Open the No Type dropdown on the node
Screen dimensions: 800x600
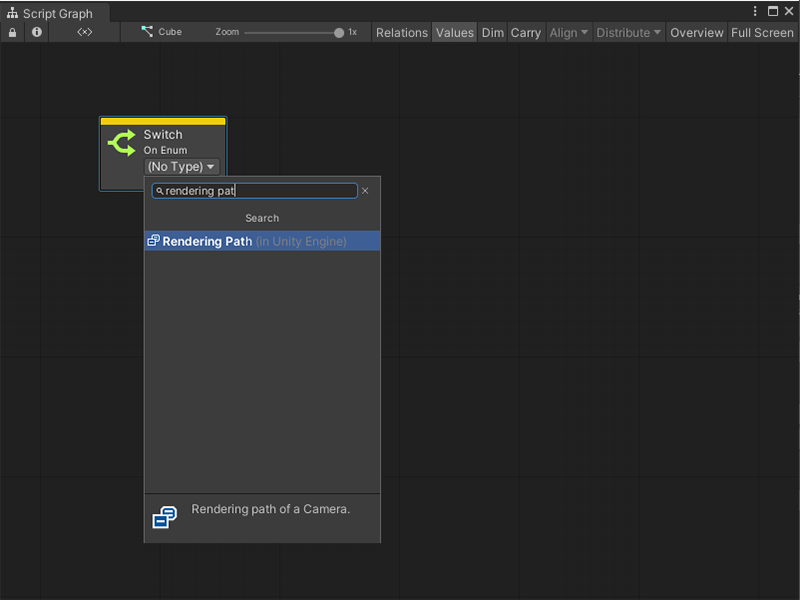click(181, 167)
